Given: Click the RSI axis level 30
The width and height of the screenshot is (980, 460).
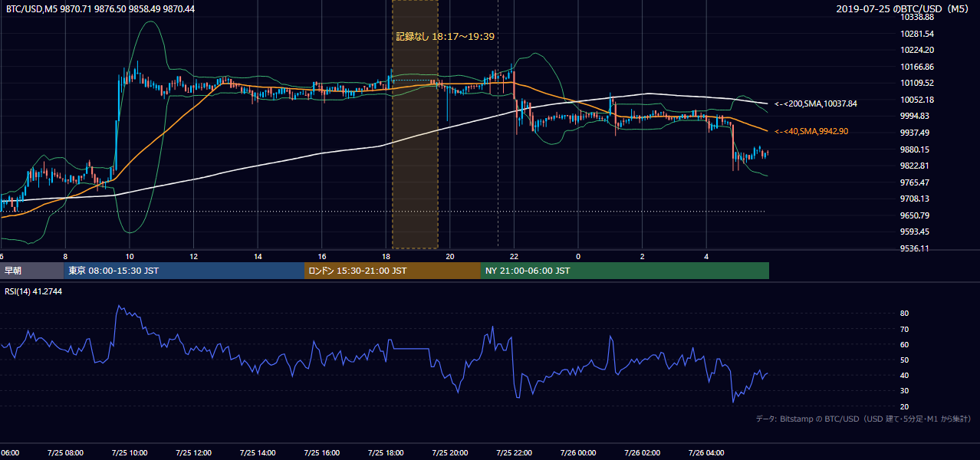Looking at the screenshot, I should 904,390.
